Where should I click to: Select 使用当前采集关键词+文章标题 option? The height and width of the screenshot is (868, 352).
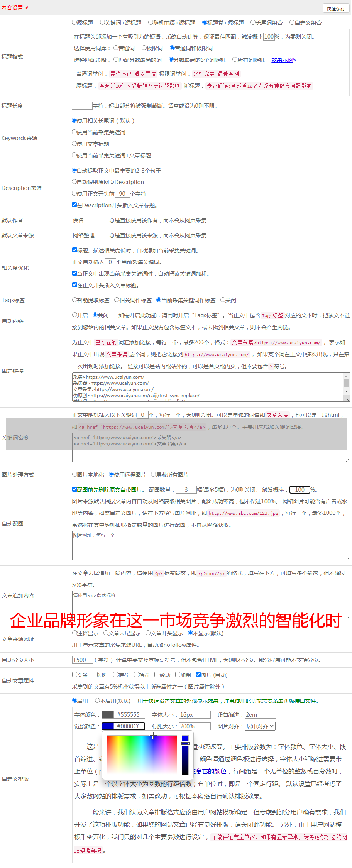point(74,155)
